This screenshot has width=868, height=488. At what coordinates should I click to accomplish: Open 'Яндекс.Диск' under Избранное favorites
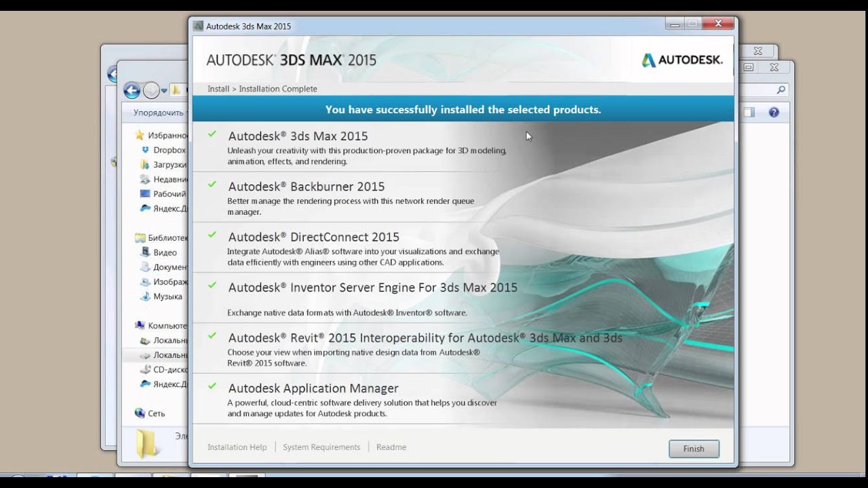[163, 209]
